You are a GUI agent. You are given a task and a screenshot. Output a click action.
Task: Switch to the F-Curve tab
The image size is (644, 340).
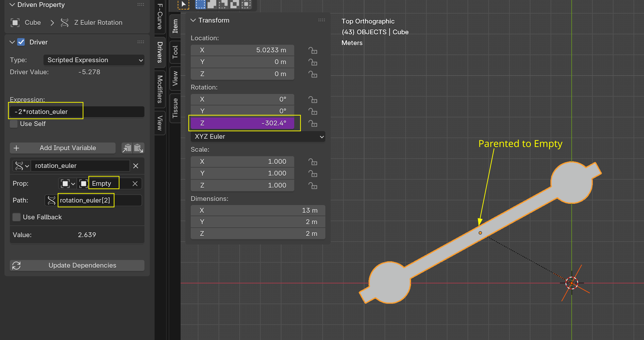pos(160,17)
